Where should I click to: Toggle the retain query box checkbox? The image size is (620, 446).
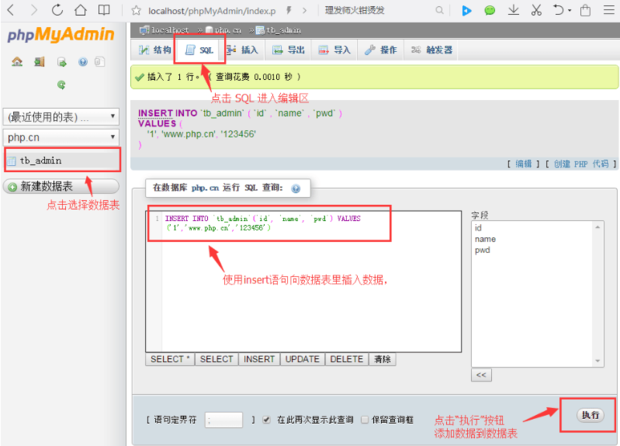(x=365, y=420)
